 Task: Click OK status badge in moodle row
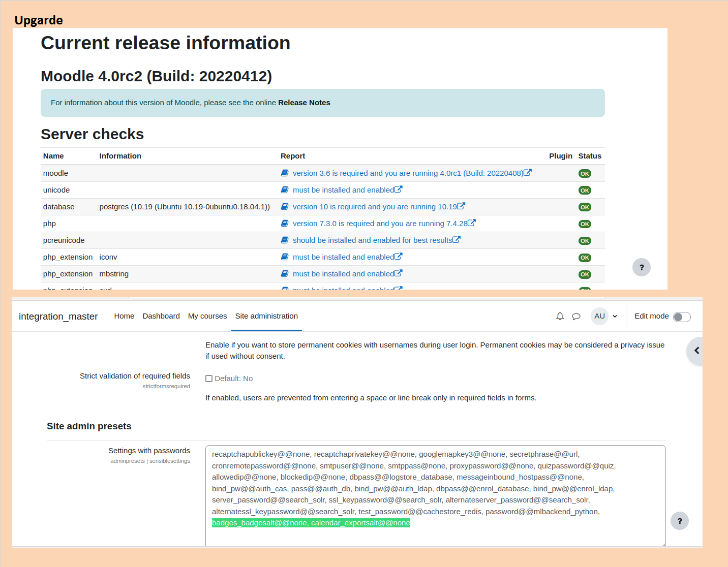[585, 174]
